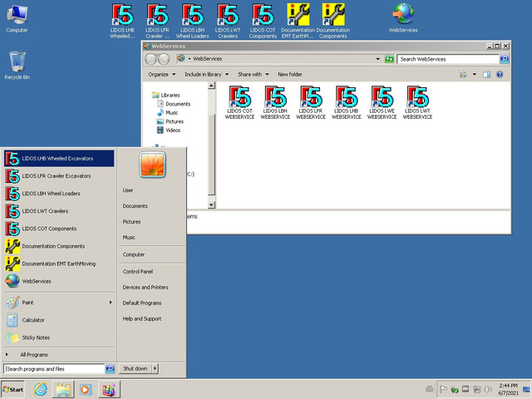
Task: Select the Recycle Bin desktop icon
Action: click(x=17, y=65)
